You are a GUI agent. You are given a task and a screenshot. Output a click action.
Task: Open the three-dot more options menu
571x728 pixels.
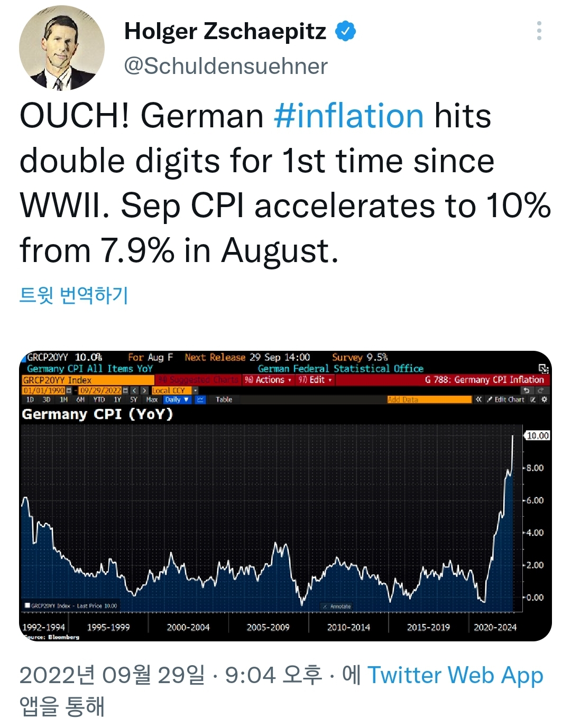(539, 31)
